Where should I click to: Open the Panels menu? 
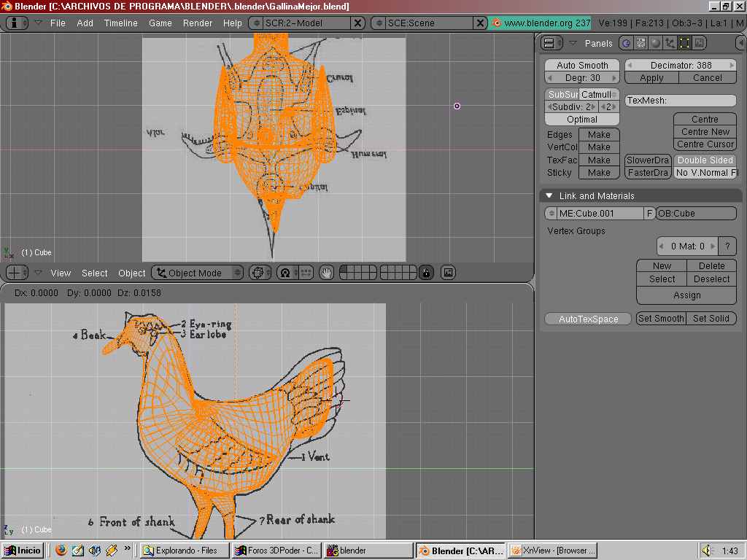coord(598,43)
